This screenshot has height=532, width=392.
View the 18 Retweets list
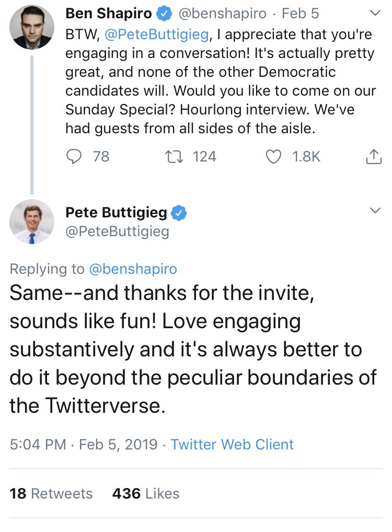51,494
